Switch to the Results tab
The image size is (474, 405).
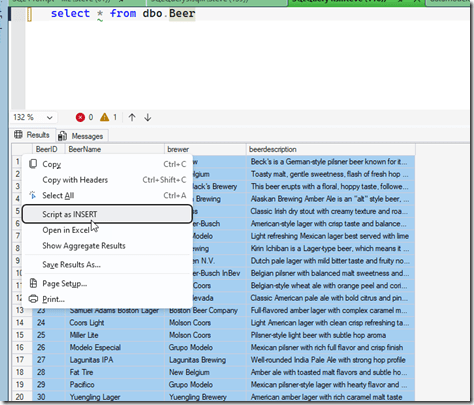click(32, 135)
